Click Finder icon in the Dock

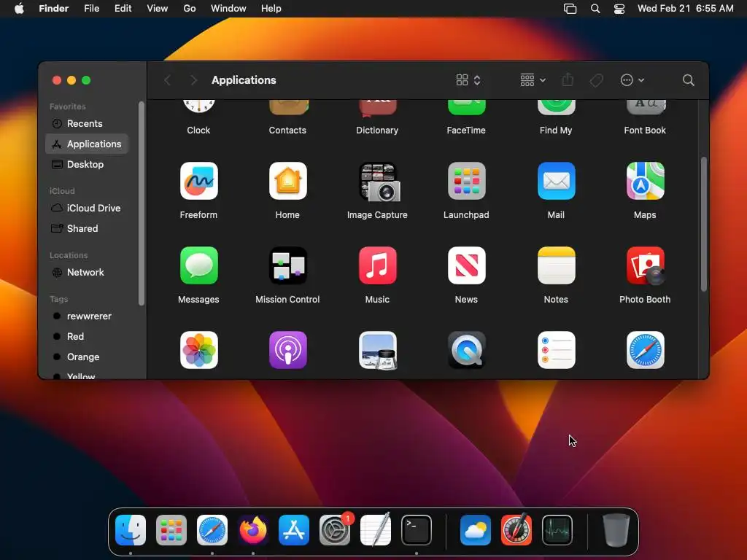coord(131,529)
